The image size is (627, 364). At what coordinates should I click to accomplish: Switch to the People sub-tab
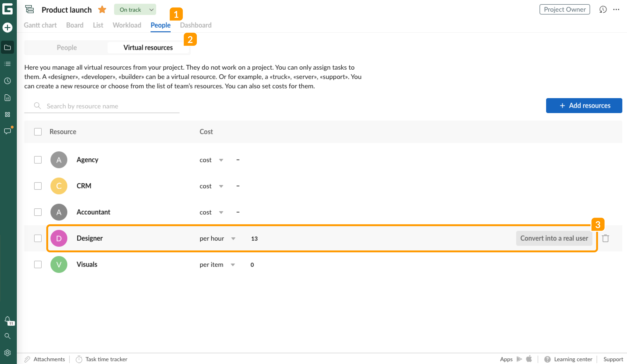coord(66,47)
